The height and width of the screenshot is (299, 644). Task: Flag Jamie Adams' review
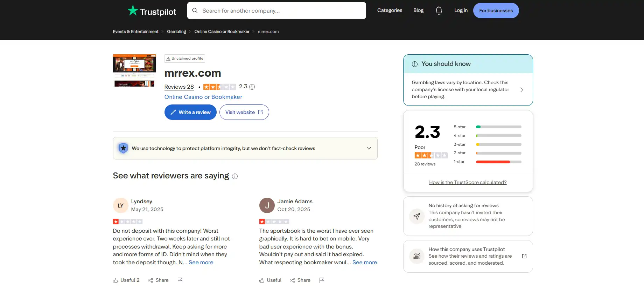[322, 280]
